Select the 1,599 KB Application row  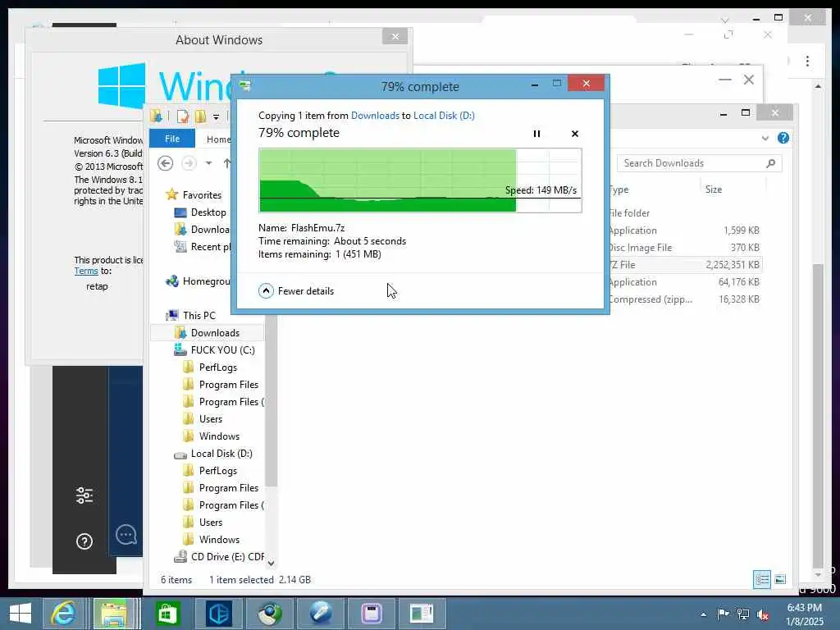pyautogui.click(x=685, y=231)
